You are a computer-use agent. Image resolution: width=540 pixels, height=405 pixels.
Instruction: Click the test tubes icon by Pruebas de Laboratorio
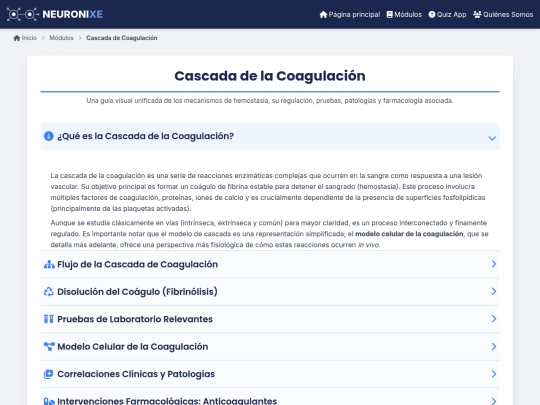point(49,319)
